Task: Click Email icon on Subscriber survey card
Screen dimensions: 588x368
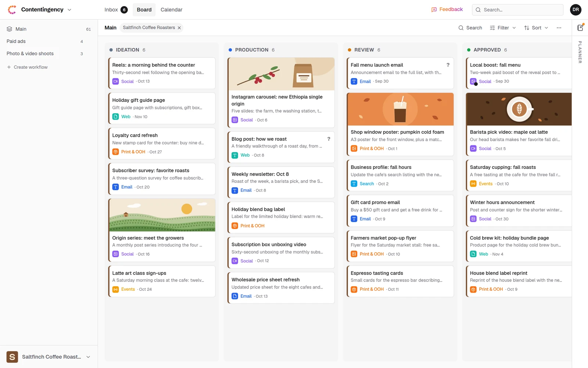Action: (x=115, y=187)
